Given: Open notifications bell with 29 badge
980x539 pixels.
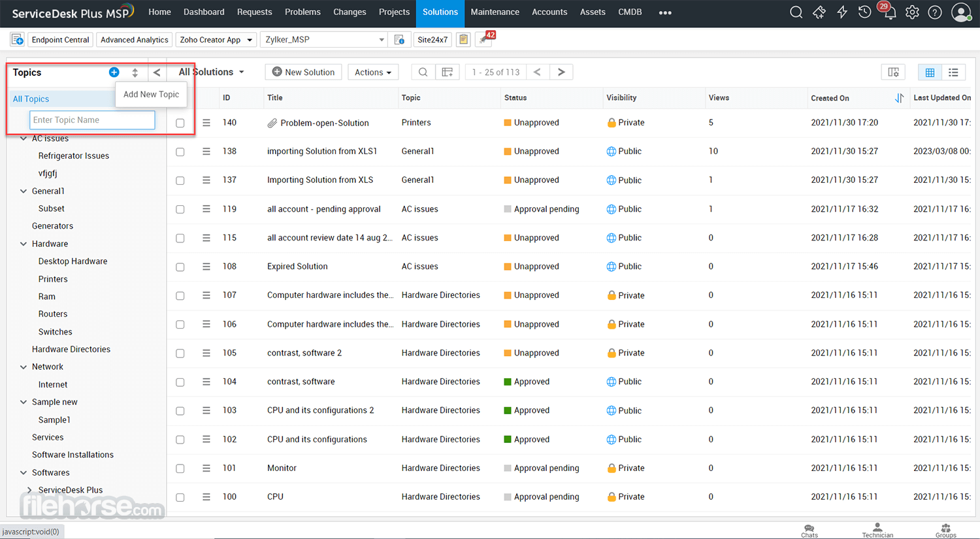Looking at the screenshot, I should coord(889,12).
